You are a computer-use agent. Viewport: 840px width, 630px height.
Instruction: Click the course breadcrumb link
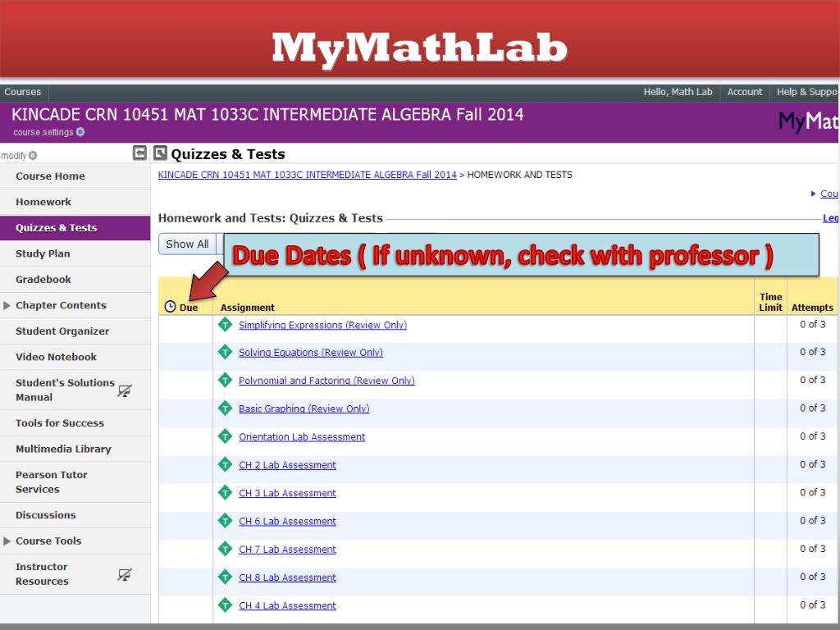pos(307,175)
